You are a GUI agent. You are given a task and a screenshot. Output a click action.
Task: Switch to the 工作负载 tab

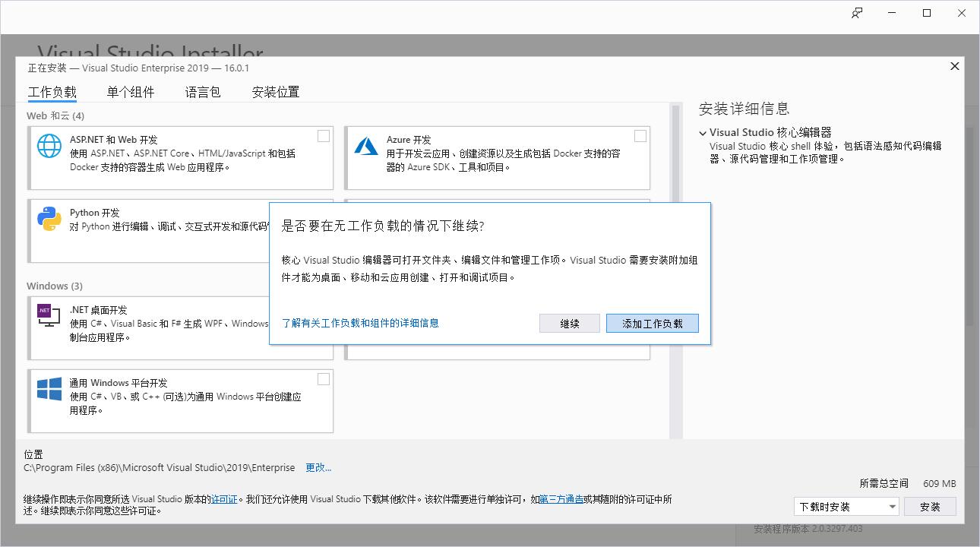pyautogui.click(x=52, y=93)
